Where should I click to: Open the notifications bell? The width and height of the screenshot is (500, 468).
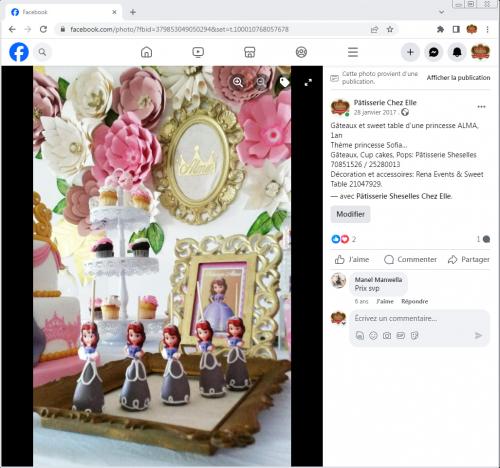tap(457, 52)
